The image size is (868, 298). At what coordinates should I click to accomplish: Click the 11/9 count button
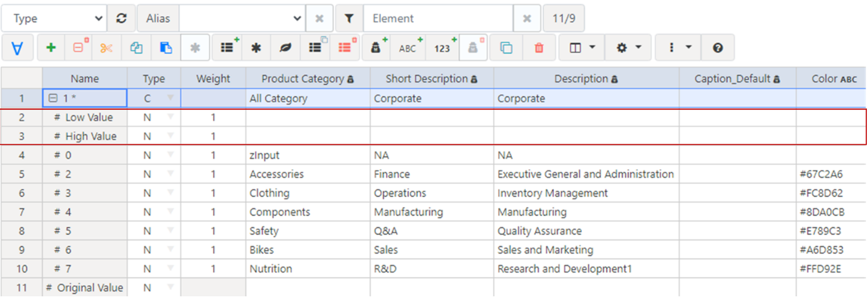click(564, 18)
